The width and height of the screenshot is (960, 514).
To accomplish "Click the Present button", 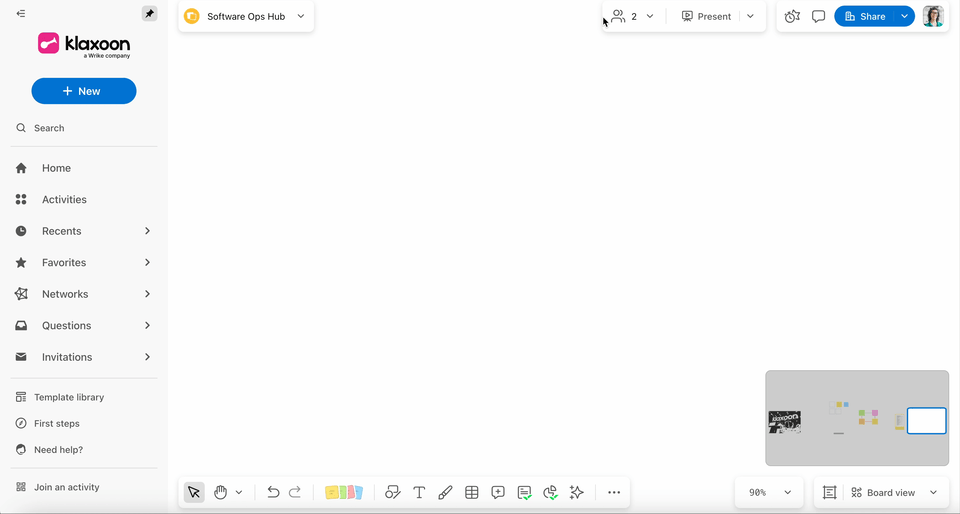I will pyautogui.click(x=706, y=17).
